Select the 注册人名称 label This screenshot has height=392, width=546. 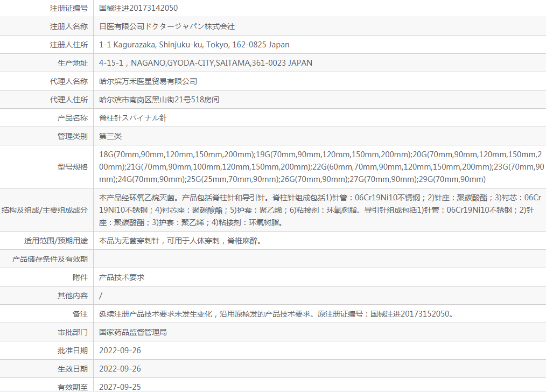[69, 26]
